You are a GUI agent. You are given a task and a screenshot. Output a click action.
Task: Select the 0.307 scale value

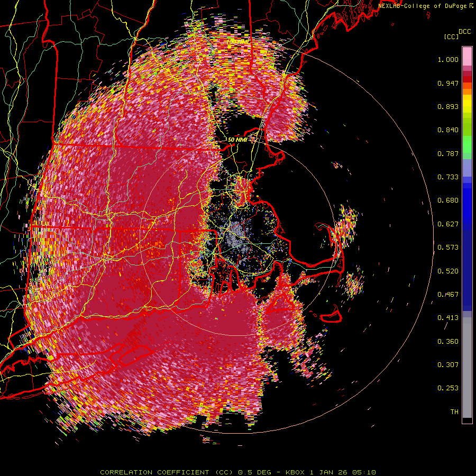448,365
